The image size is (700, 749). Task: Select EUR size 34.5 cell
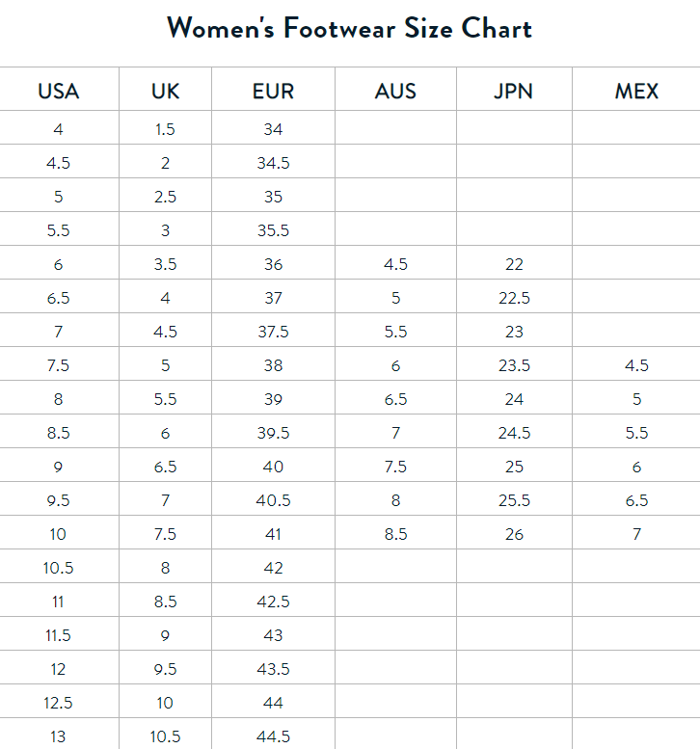click(273, 163)
